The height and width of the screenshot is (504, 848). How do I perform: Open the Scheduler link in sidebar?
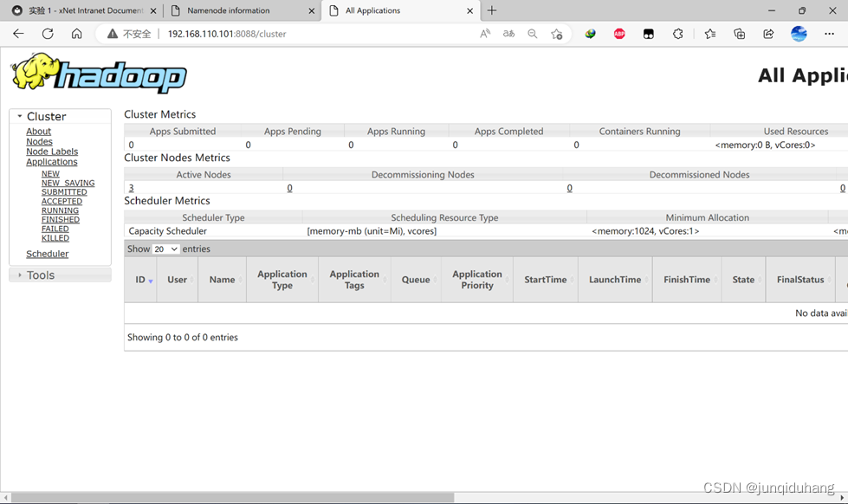[47, 254]
